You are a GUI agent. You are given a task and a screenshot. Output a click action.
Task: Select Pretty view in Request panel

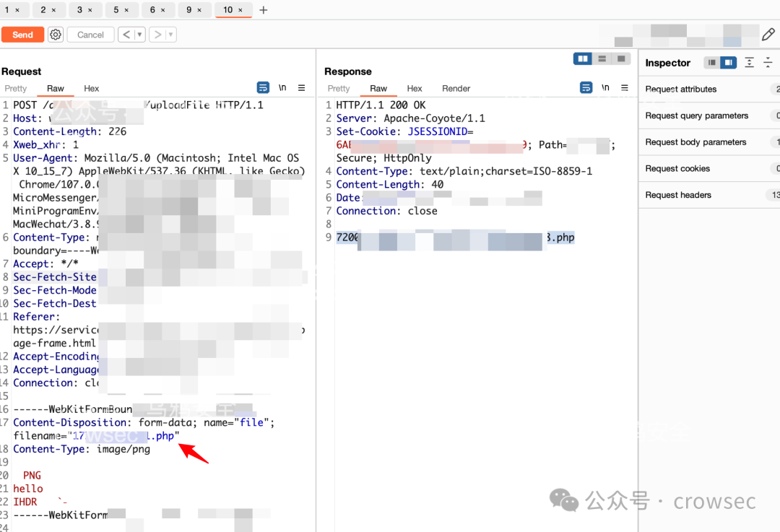pyautogui.click(x=16, y=89)
